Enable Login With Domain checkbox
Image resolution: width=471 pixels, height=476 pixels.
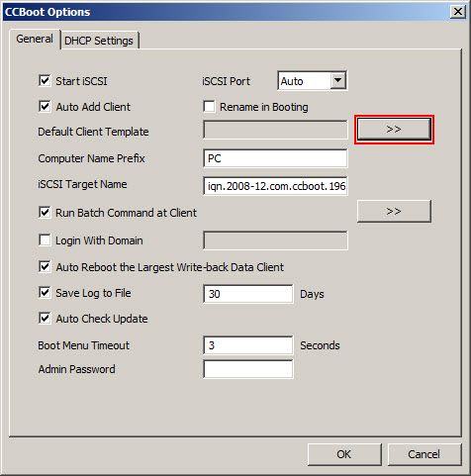pyautogui.click(x=45, y=240)
